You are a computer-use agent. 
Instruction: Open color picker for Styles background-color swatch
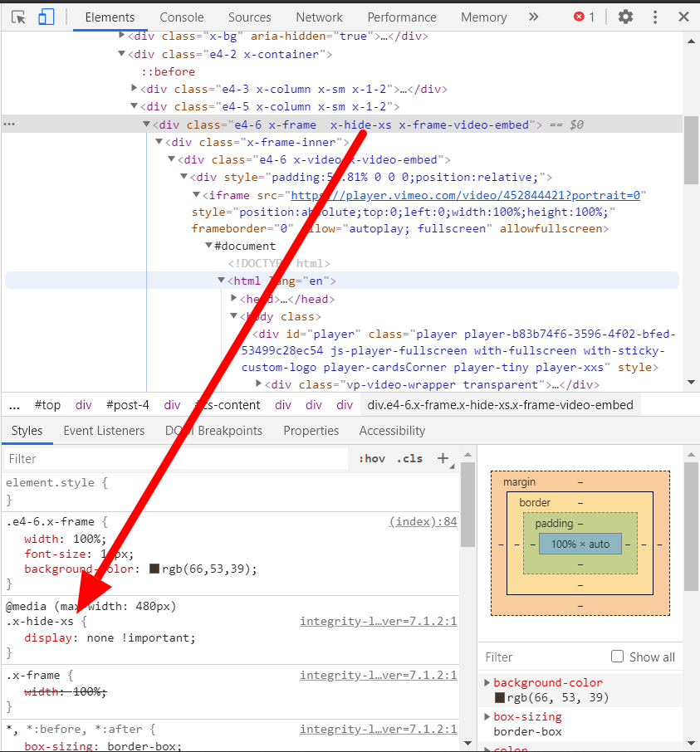tap(154, 569)
